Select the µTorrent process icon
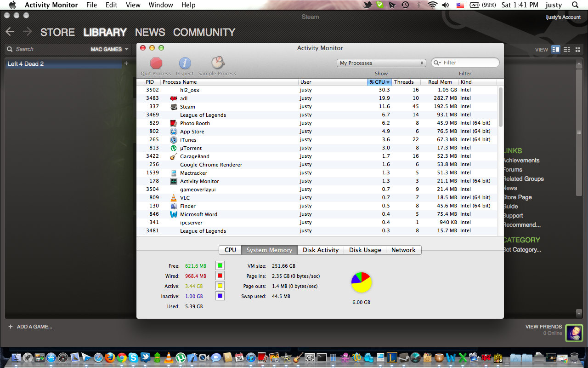The height and width of the screenshot is (368, 588). [x=174, y=148]
